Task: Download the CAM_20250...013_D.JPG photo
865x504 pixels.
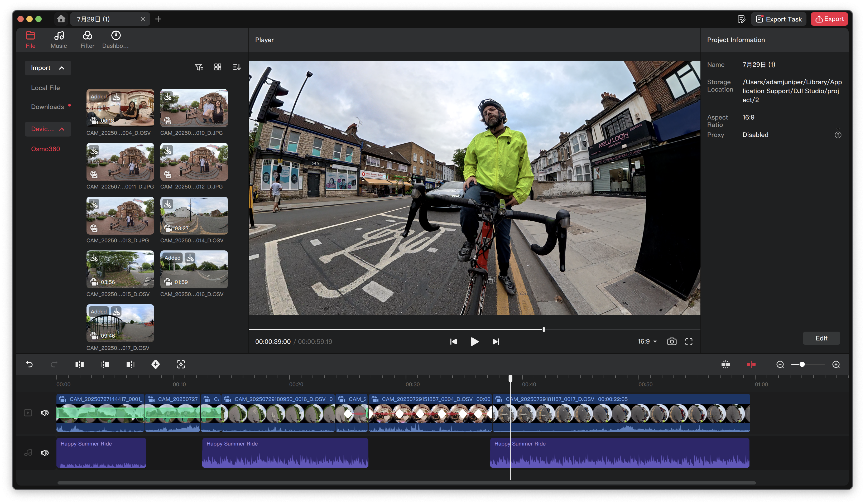Action: (x=94, y=204)
